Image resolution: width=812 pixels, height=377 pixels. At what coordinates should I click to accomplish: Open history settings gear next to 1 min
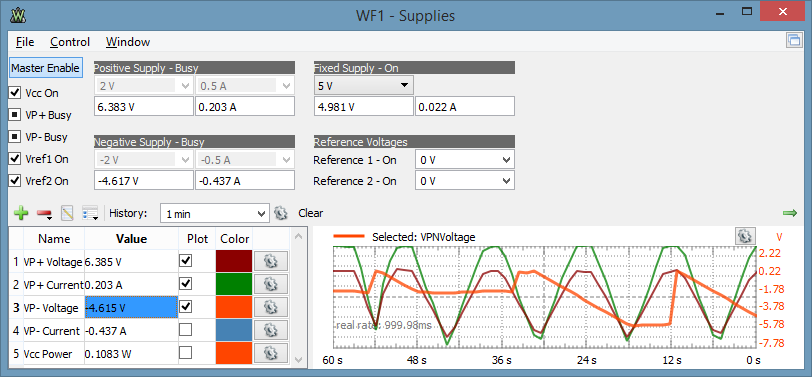point(281,213)
